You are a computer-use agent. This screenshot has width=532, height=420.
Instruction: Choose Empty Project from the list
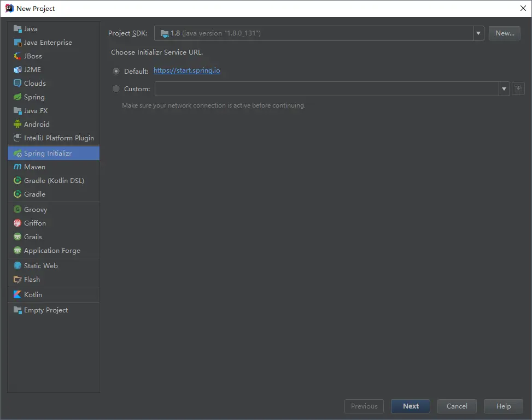click(x=46, y=310)
